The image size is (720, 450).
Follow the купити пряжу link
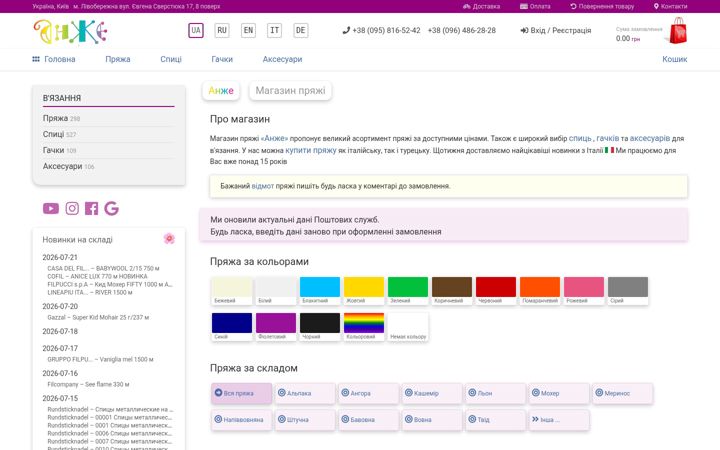point(311,150)
